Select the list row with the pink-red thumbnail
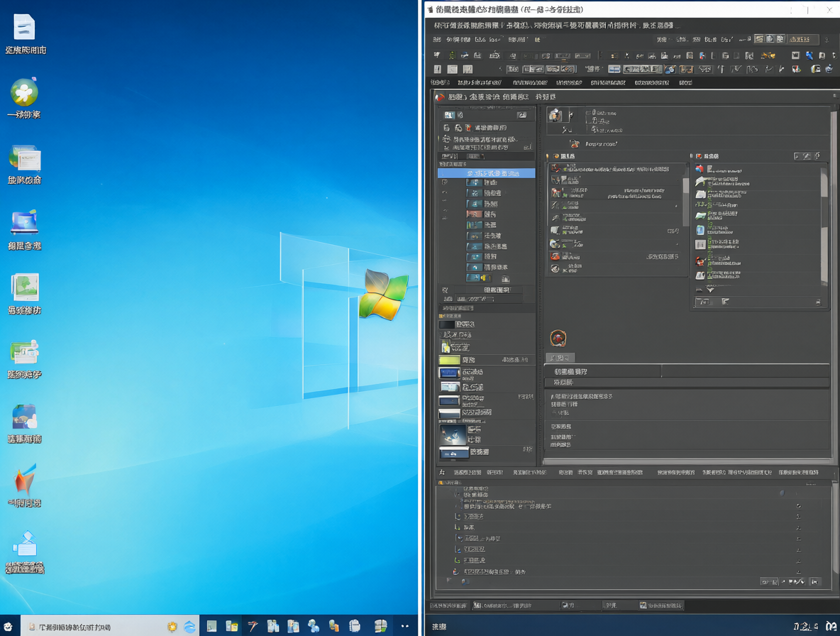The width and height of the screenshot is (840, 636). pyautogui.click(x=487, y=214)
